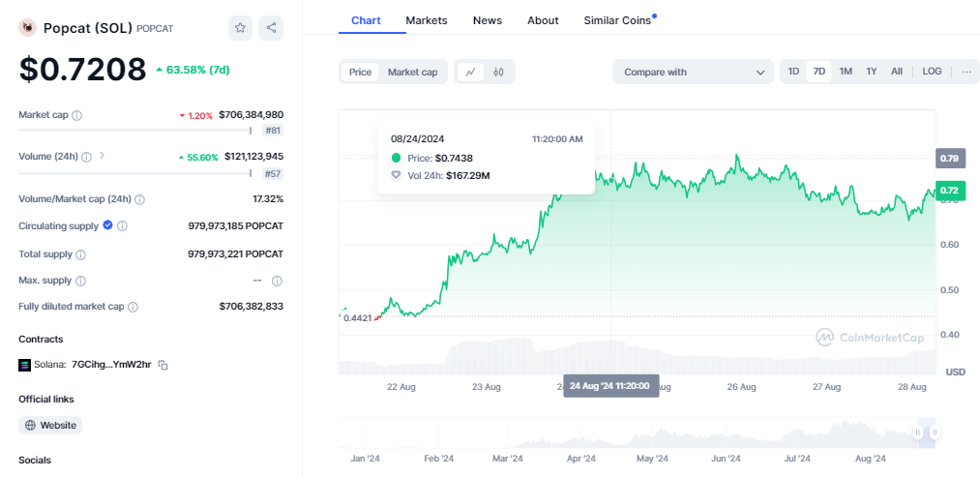
Task: Click the #81 market cap rank badge
Action: tap(273, 131)
